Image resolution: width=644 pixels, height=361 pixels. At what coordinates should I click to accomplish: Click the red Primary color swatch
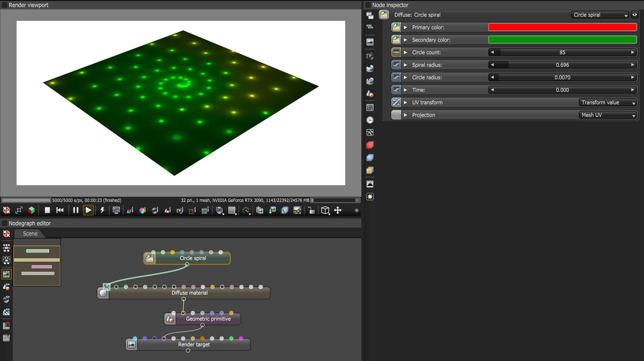[562, 27]
